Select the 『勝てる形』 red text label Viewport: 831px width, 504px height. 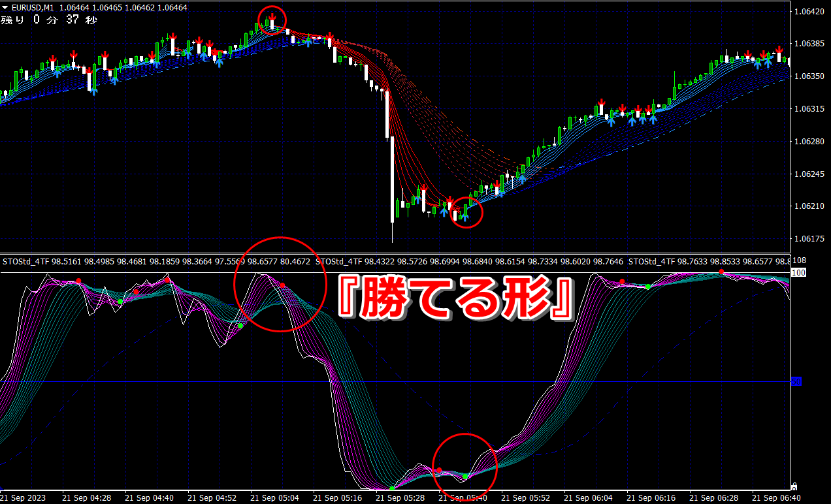tap(455, 298)
